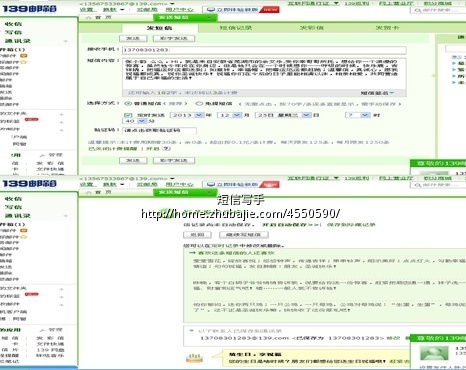Click the 139邮箱 logo on the compose page

click(29, 9)
